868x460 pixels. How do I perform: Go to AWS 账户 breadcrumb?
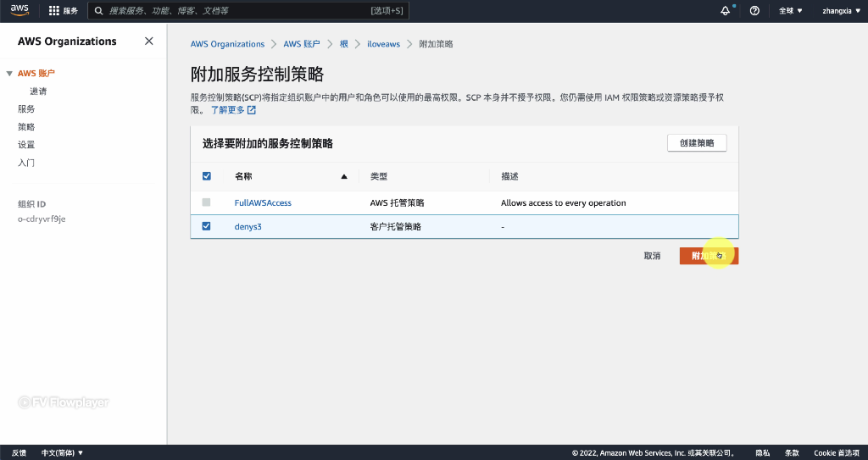point(302,44)
